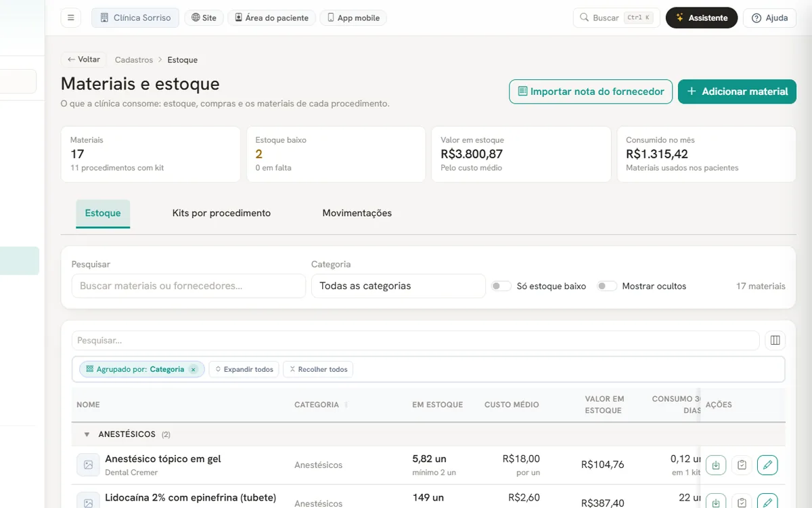Select the Materiais summary card
Screen dimensions: 812x508
click(150, 154)
